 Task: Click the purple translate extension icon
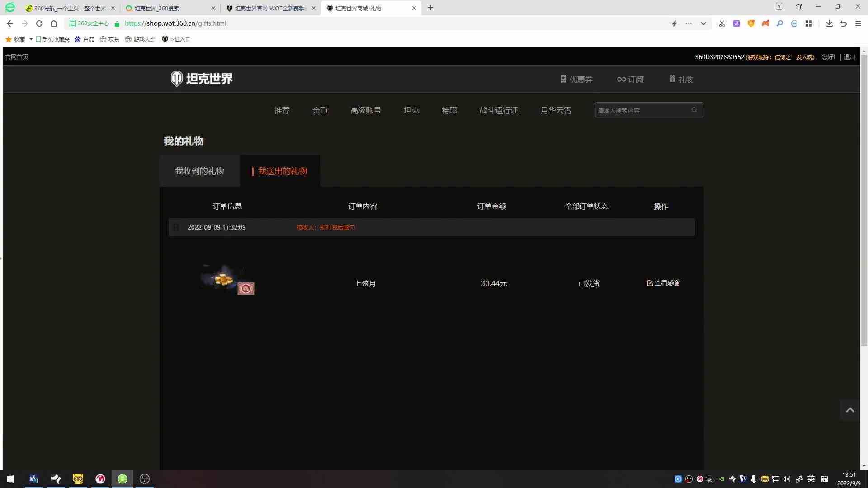[736, 23]
